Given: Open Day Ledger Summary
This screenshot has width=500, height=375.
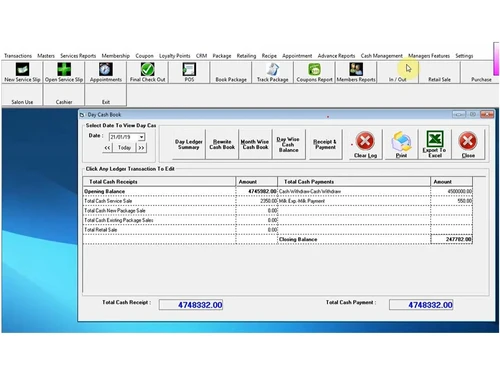Looking at the screenshot, I should pos(189,144).
